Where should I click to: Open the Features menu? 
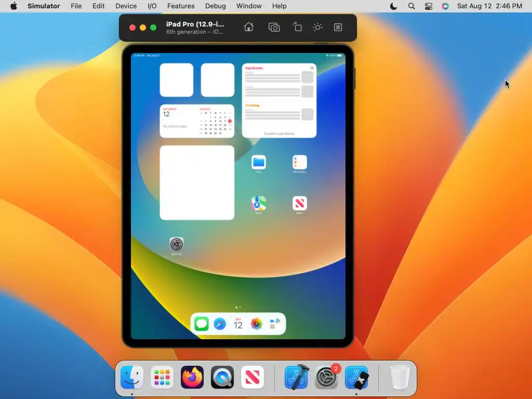pos(181,6)
